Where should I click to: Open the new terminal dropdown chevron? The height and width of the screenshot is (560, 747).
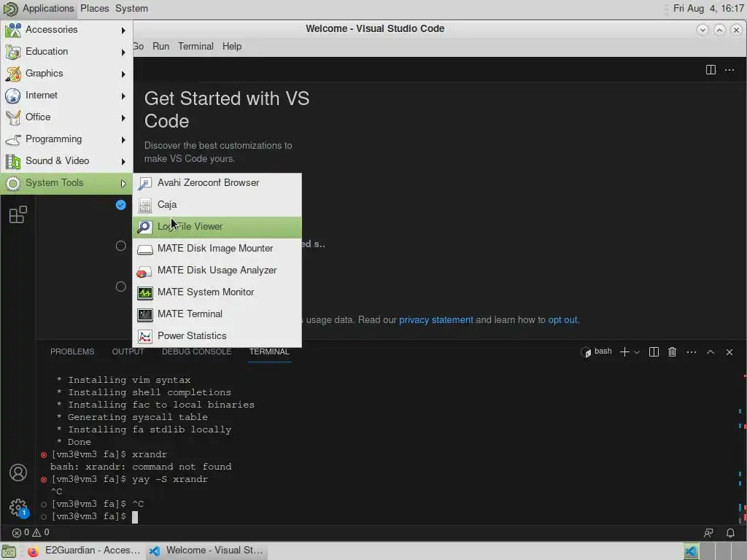[x=636, y=352]
